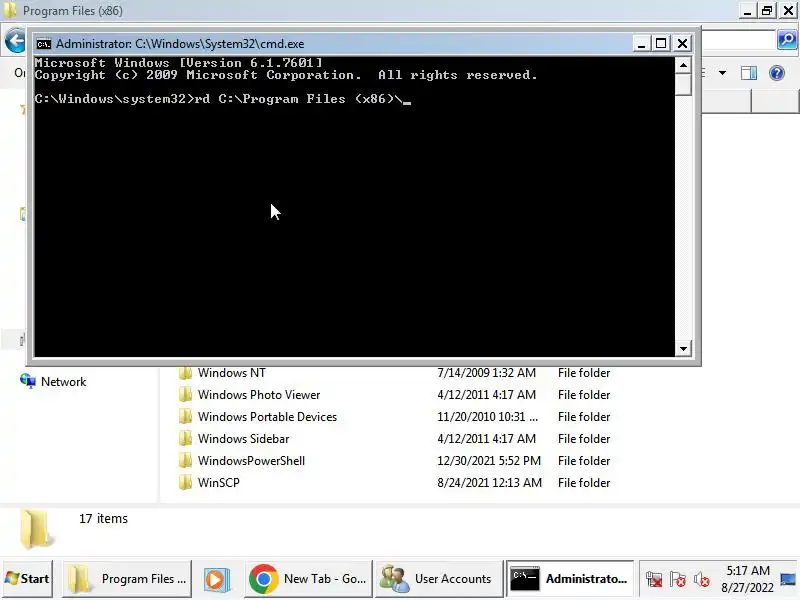Viewport: 800px width, 600px height.
Task: Open the change view dropdown arrow
Action: pyautogui.click(x=722, y=73)
